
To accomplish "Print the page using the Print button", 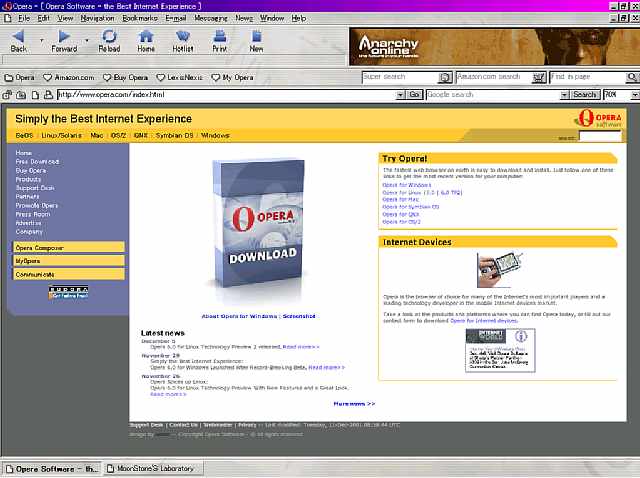I will (x=220, y=41).
